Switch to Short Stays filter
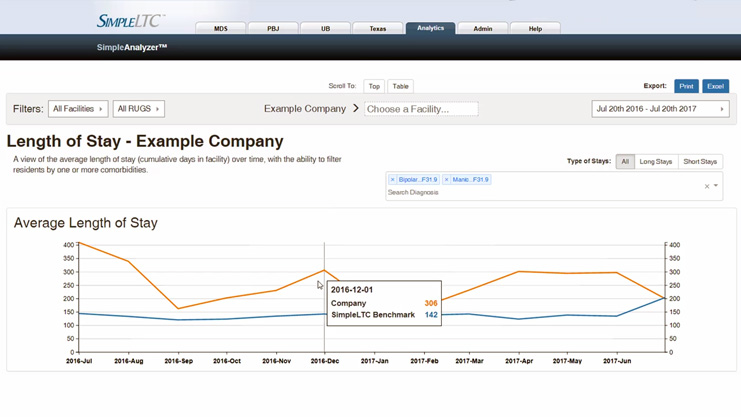Screen dimensions: 741x417 (700, 161)
